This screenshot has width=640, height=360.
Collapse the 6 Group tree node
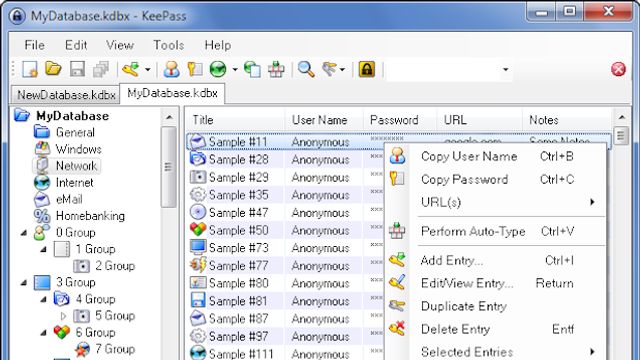(x=44, y=333)
